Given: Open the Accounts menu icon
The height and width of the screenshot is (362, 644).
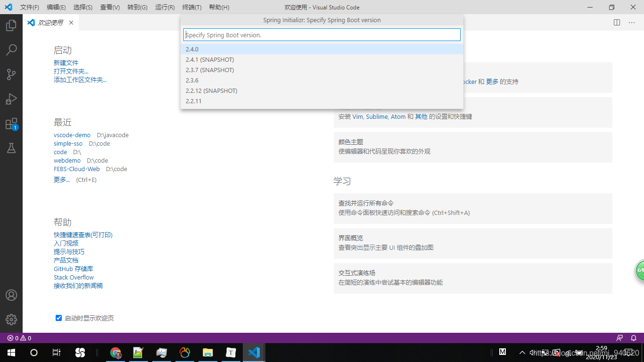Looking at the screenshot, I should tap(11, 295).
